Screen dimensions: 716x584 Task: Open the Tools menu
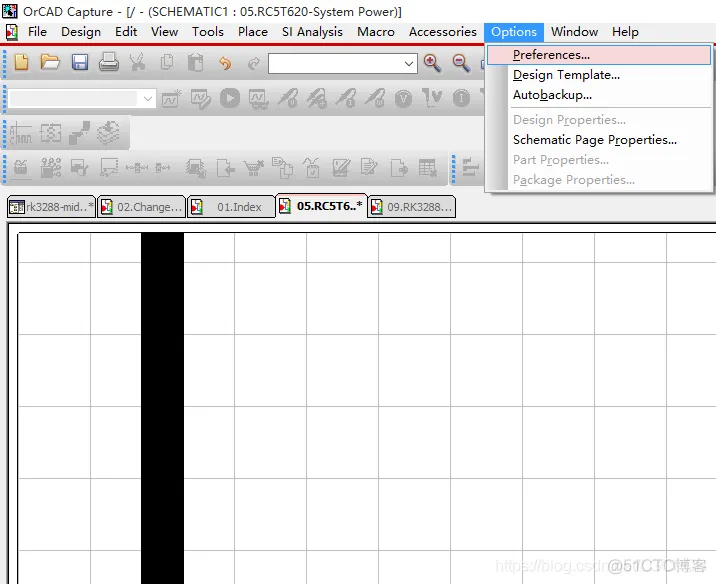pyautogui.click(x=208, y=32)
